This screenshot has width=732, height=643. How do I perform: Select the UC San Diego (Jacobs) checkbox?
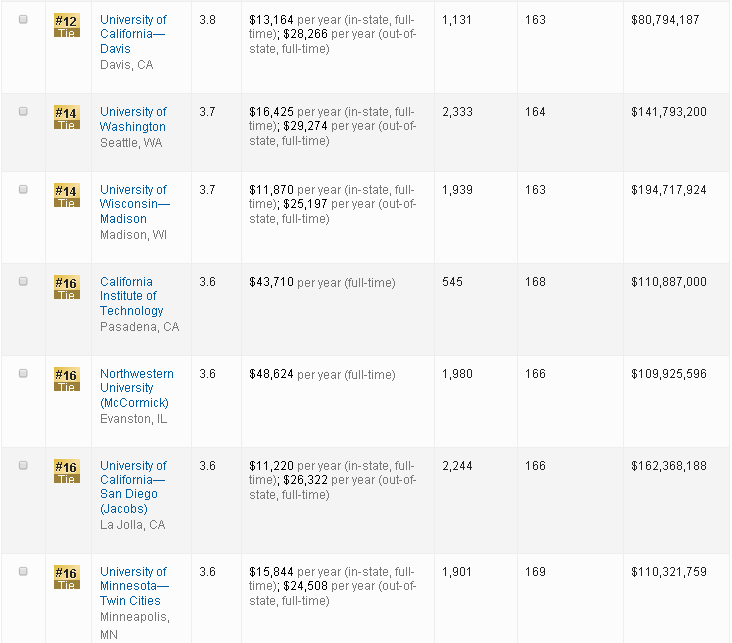tap(24, 466)
